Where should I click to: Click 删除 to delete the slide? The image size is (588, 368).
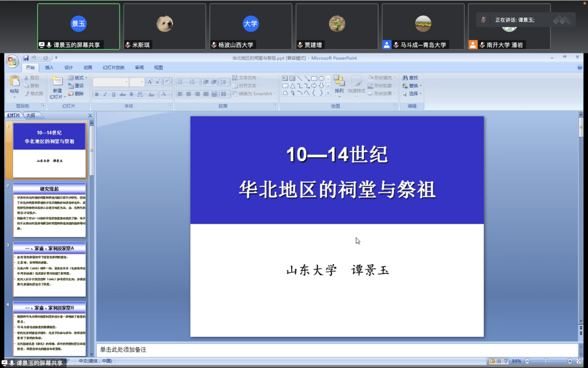click(x=76, y=94)
